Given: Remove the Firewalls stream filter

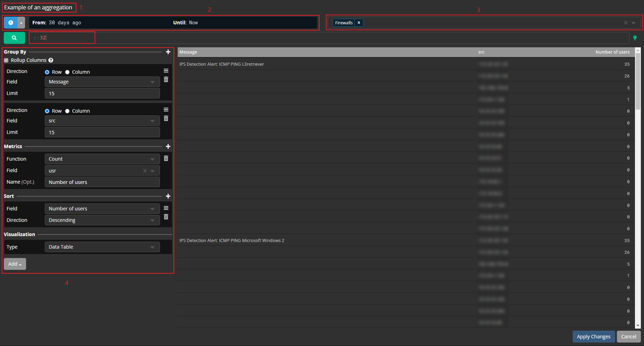Looking at the screenshot, I should click(359, 23).
